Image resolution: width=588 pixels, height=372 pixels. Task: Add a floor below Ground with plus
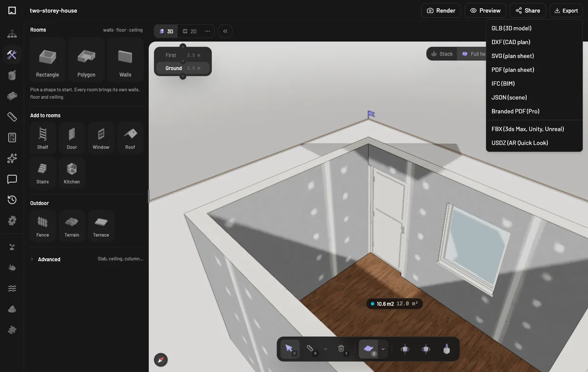pos(183,76)
